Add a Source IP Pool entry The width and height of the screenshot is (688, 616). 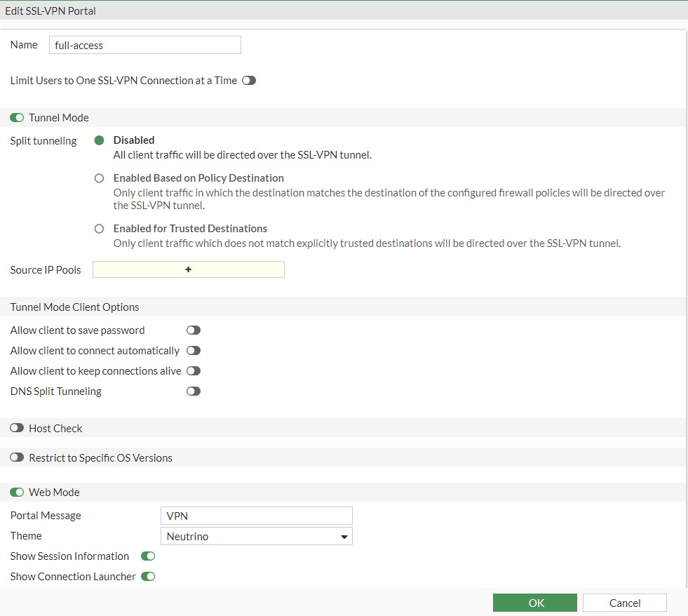188,269
